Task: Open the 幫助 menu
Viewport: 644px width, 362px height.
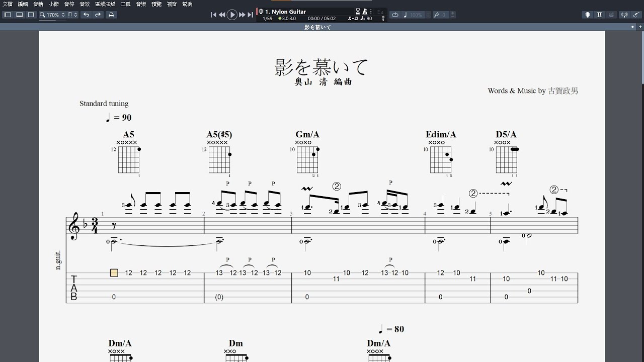Action: pyautogui.click(x=187, y=4)
